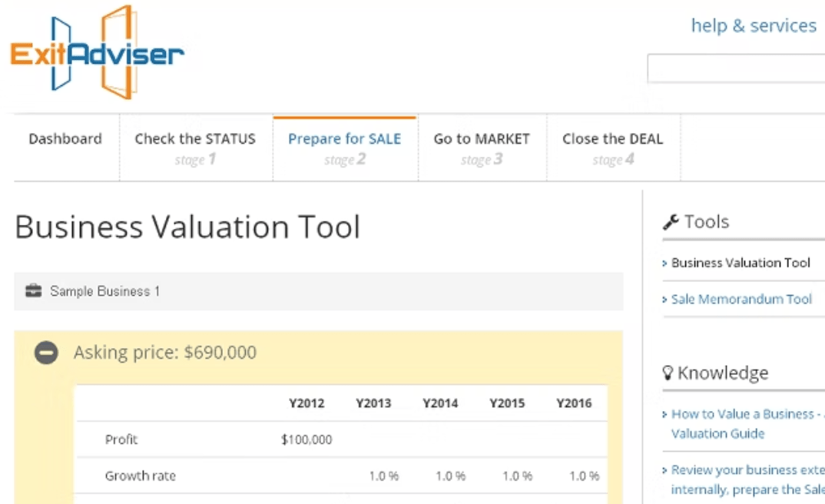Open the Dashboard tab
The width and height of the screenshot is (825, 504).
click(65, 139)
